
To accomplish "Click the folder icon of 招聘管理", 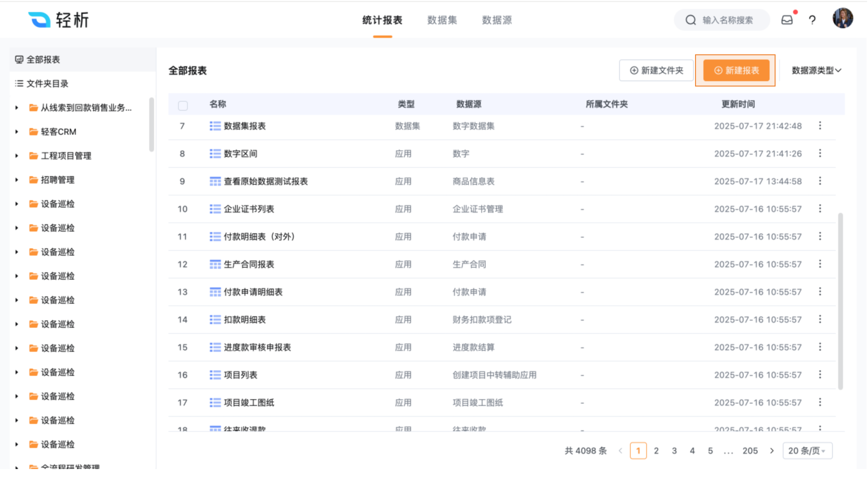I will pos(33,180).
